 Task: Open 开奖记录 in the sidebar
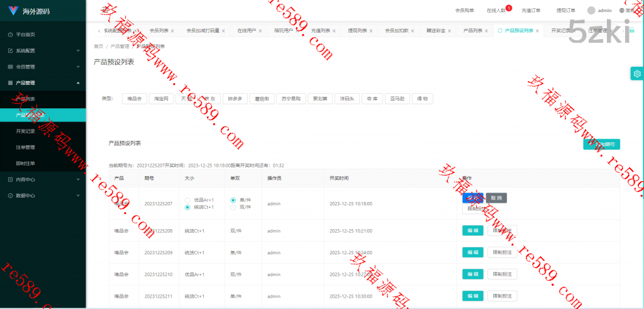tap(25, 131)
